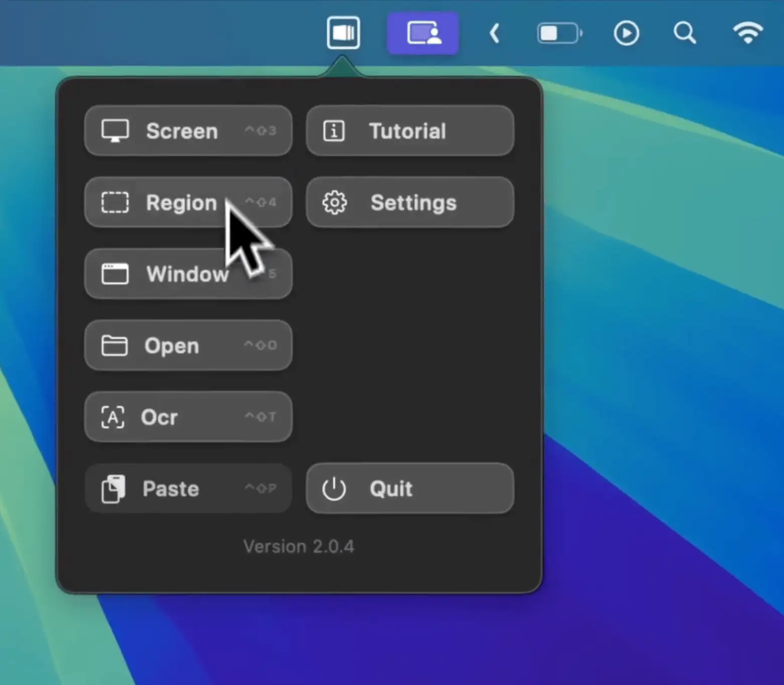Click the play circle menu bar icon
Image resolution: width=784 pixels, height=685 pixels.
pyautogui.click(x=626, y=34)
